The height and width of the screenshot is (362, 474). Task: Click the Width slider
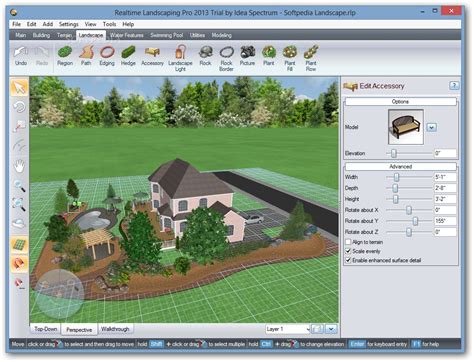tap(409, 177)
